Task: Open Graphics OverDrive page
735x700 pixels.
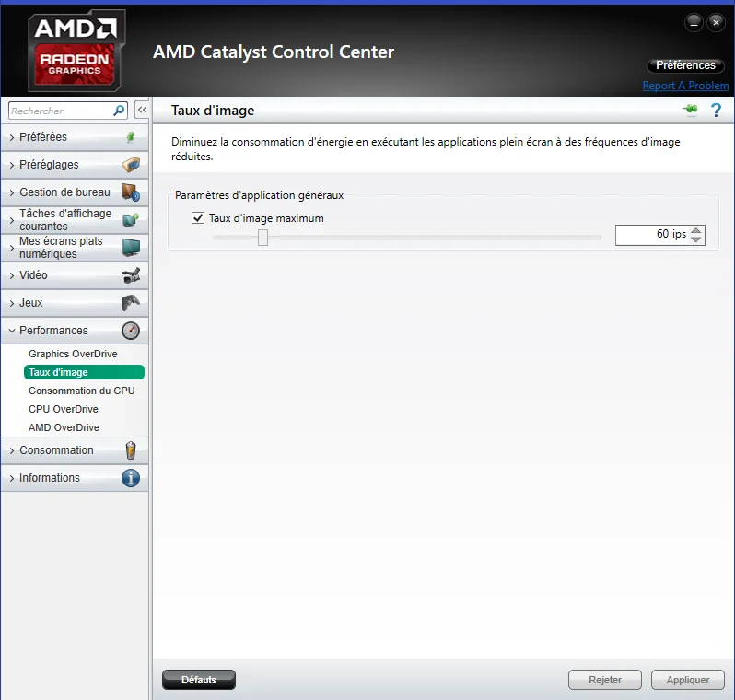Action: [73, 354]
